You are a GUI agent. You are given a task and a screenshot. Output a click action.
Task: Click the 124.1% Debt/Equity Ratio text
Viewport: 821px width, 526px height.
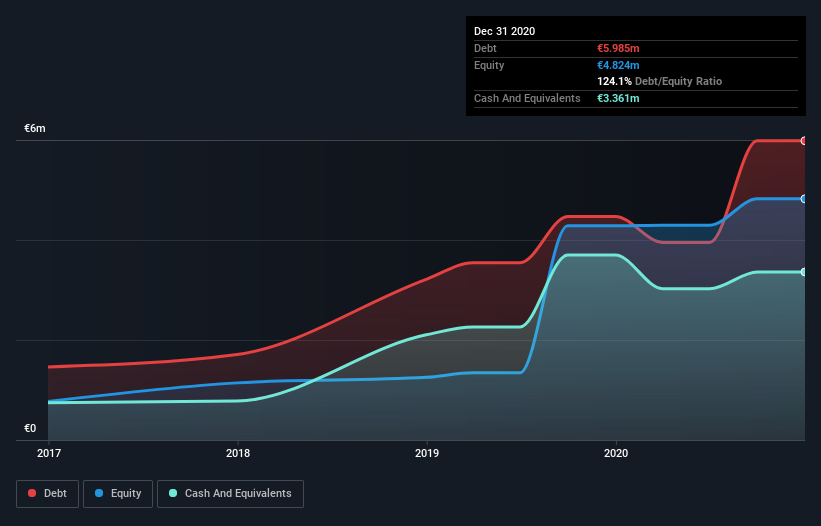point(659,82)
